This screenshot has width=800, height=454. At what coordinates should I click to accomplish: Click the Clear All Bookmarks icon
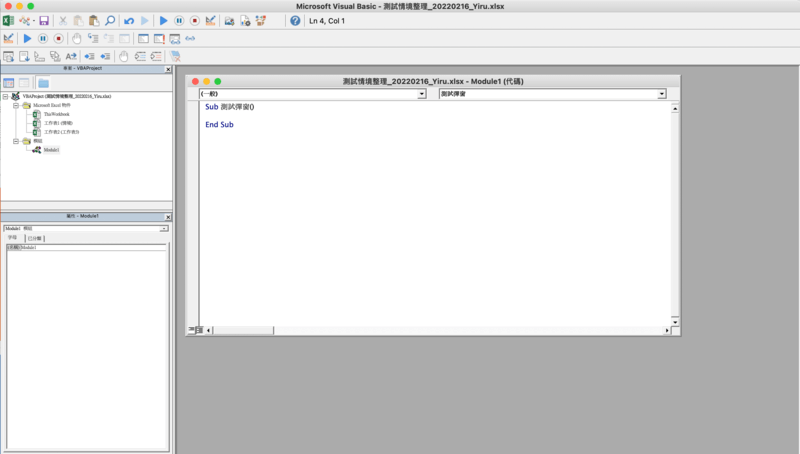pos(176,56)
